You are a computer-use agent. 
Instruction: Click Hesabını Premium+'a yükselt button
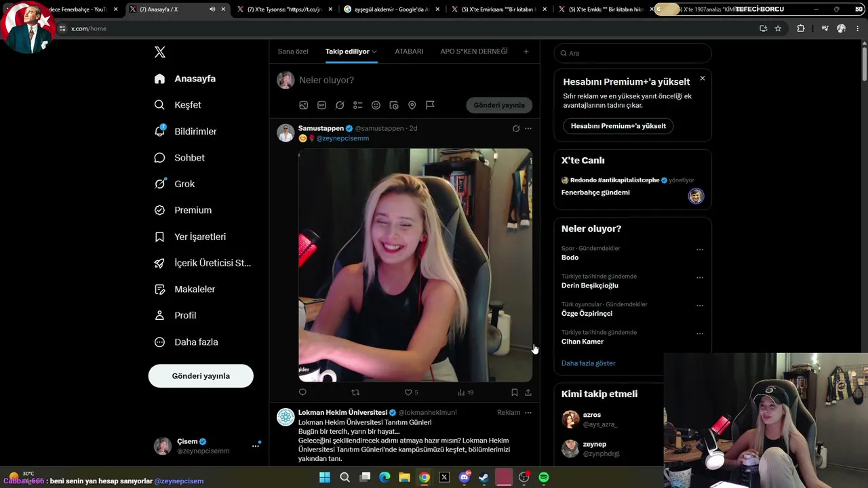(618, 126)
